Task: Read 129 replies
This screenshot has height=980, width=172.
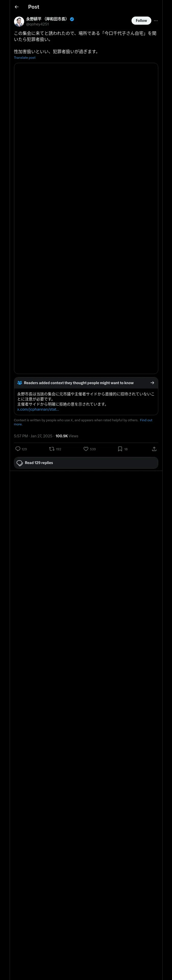Action: point(86,463)
